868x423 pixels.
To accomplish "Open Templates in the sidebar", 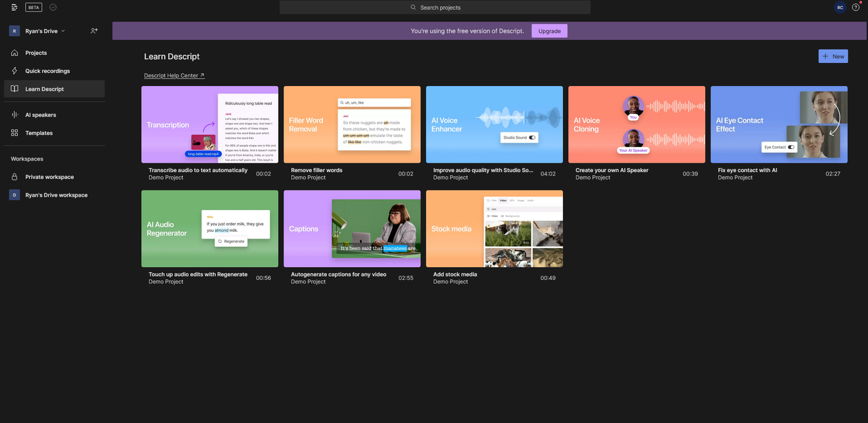I will [54, 134].
